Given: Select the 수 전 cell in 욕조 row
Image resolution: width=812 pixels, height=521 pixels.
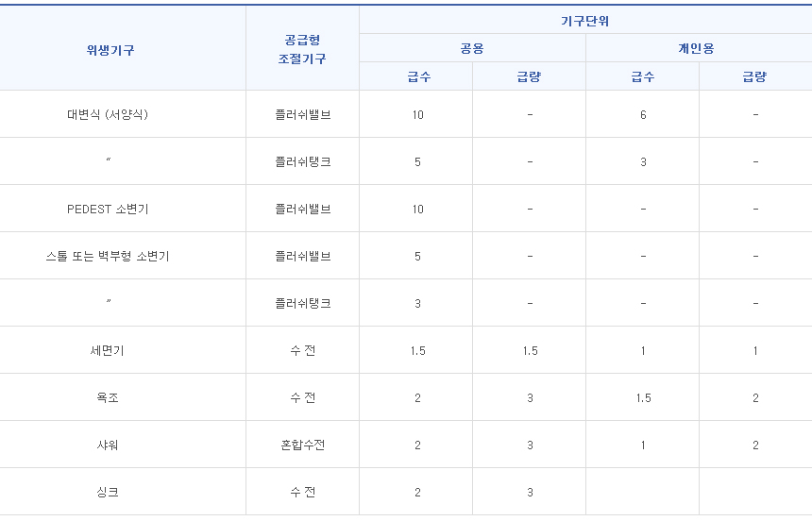Looking at the screenshot, I should pyautogui.click(x=302, y=398).
